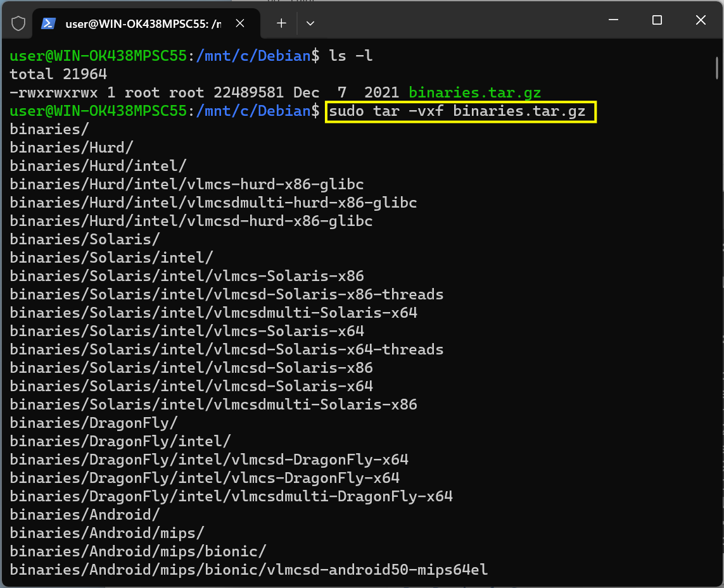The height and width of the screenshot is (588, 724).
Task: Click the vertical scrollbar thumb
Action: [717, 68]
